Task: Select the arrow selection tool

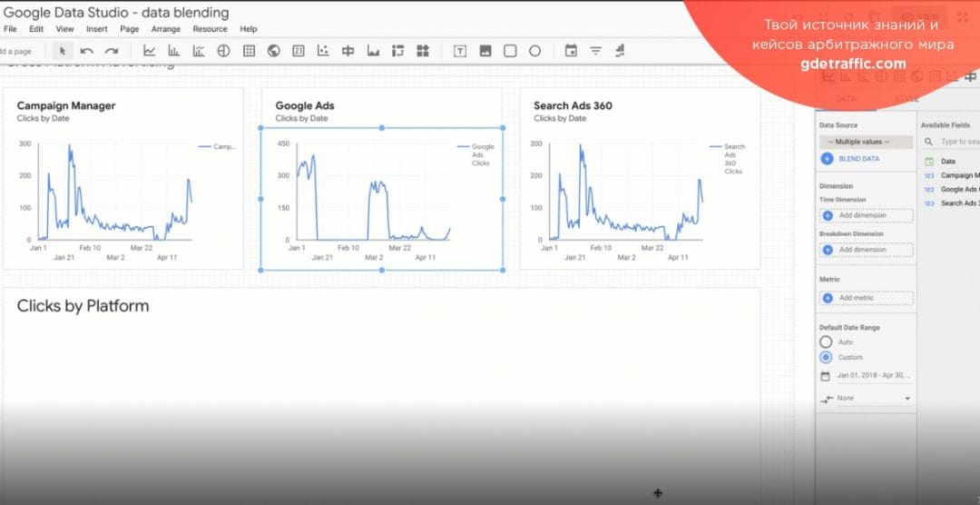Action: (x=63, y=52)
